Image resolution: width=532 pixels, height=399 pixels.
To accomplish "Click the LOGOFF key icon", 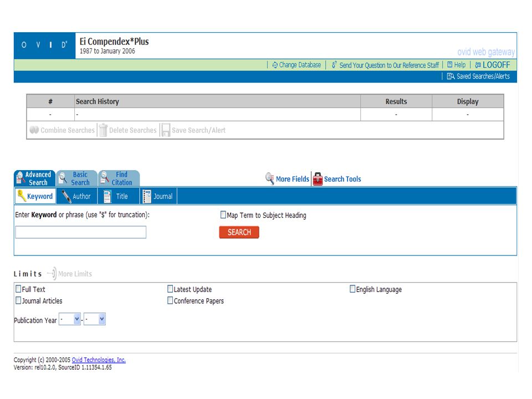I will coord(478,65).
